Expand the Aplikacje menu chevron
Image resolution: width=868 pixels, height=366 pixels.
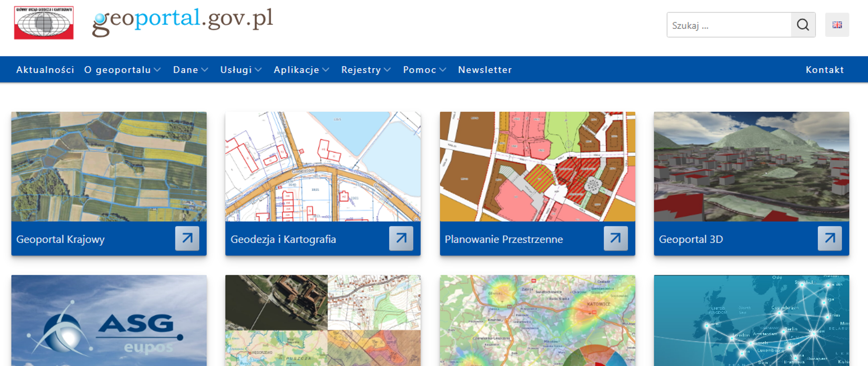pyautogui.click(x=326, y=70)
